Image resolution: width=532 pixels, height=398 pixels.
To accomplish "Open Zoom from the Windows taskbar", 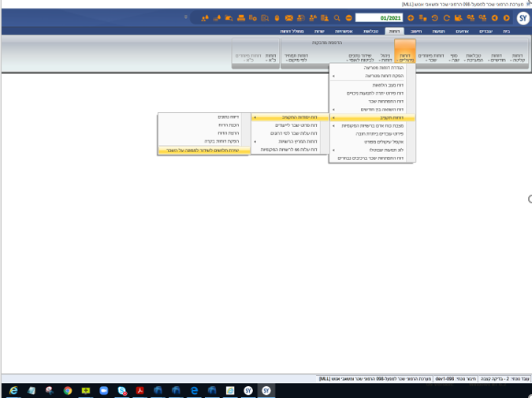I will click(103, 390).
